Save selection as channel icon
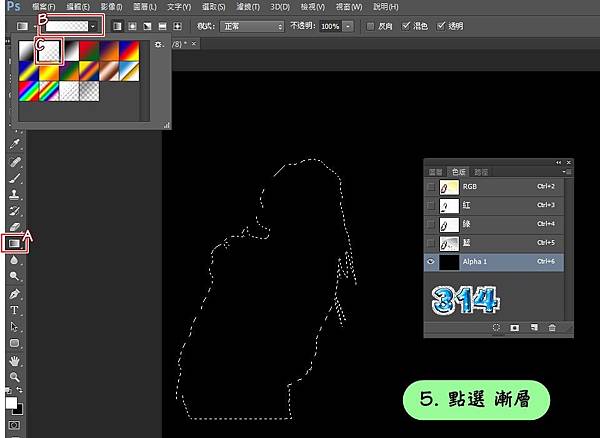 coord(515,327)
